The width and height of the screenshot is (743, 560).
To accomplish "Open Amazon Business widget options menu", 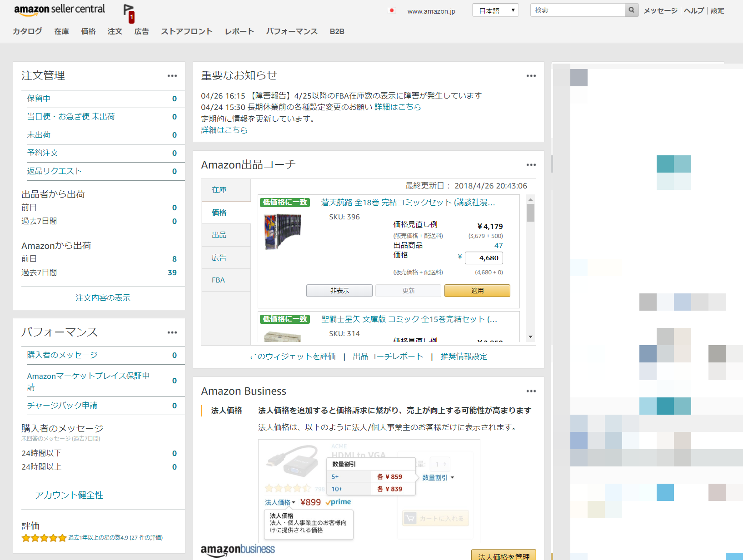I will (531, 391).
